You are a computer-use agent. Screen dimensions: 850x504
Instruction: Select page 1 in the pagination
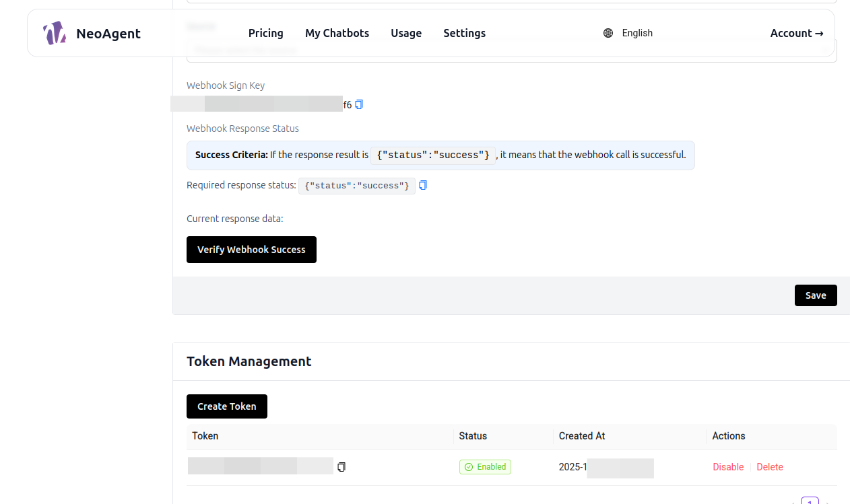(810, 501)
